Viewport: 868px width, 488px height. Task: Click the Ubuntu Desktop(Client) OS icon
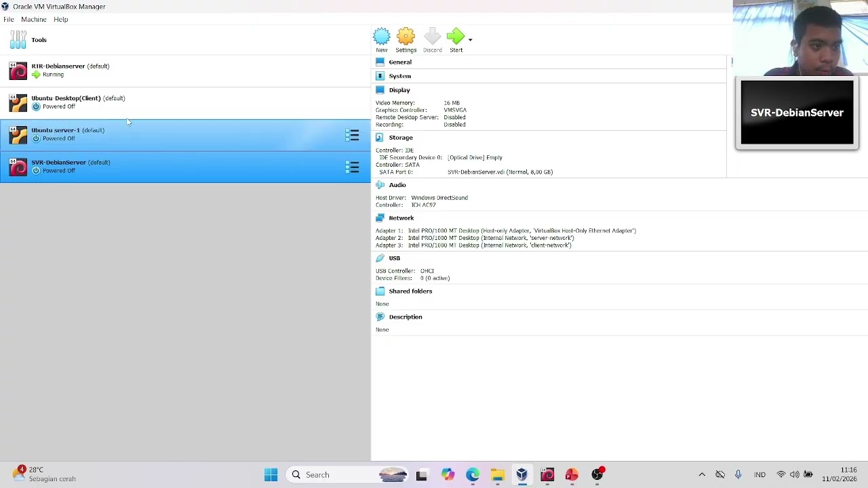pyautogui.click(x=18, y=102)
